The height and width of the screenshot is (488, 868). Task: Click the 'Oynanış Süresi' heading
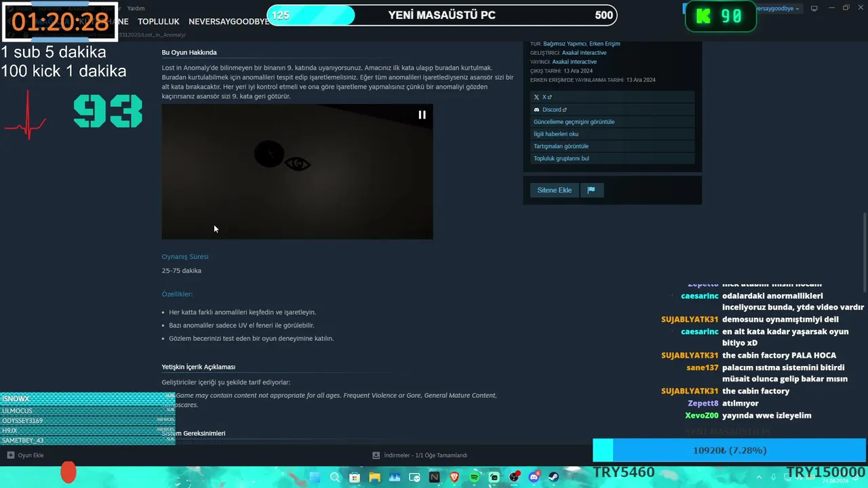click(185, 257)
